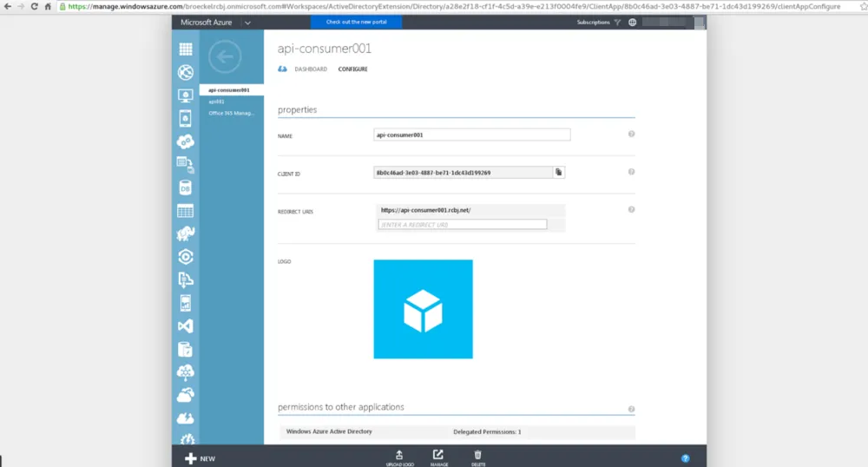Image resolution: width=868 pixels, height=467 pixels.
Task: Click the quick start cloud icon beside Dashboard
Action: [x=282, y=69]
